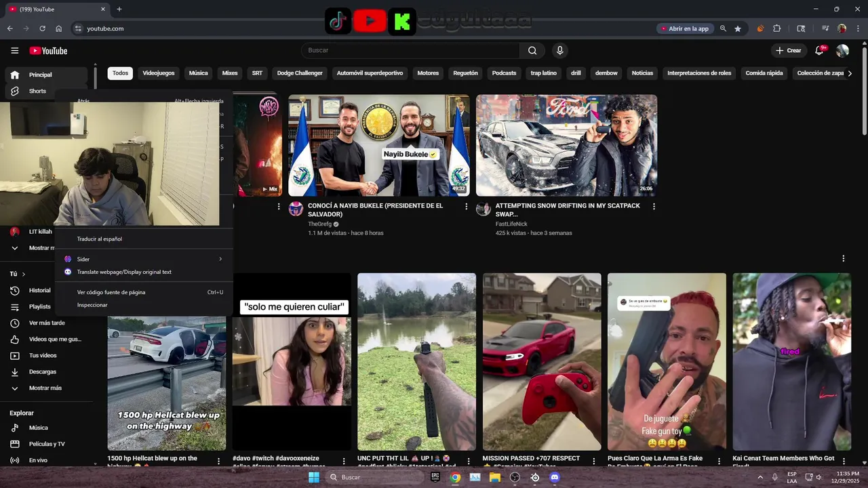Go to Principal in the sidebar

tap(46, 75)
